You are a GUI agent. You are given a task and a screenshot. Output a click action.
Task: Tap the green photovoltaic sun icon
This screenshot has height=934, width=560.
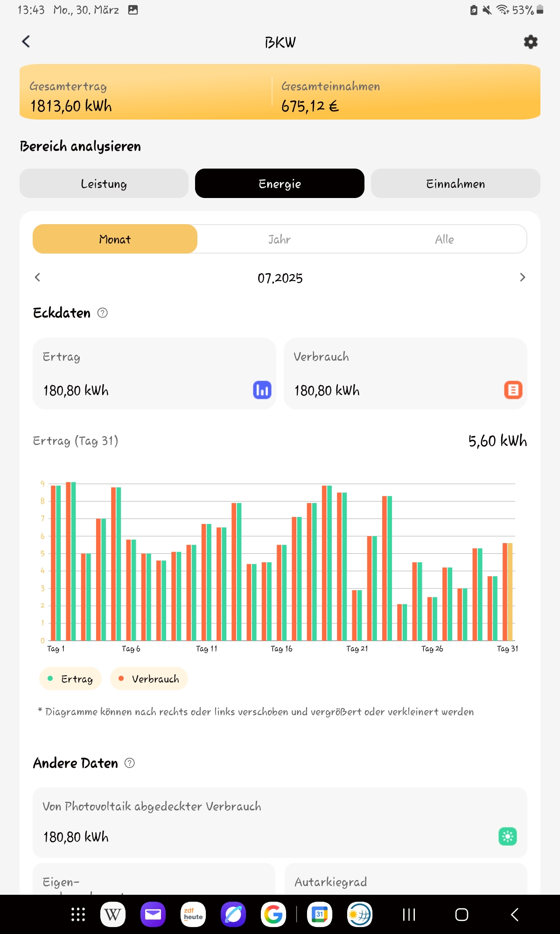coord(507,836)
